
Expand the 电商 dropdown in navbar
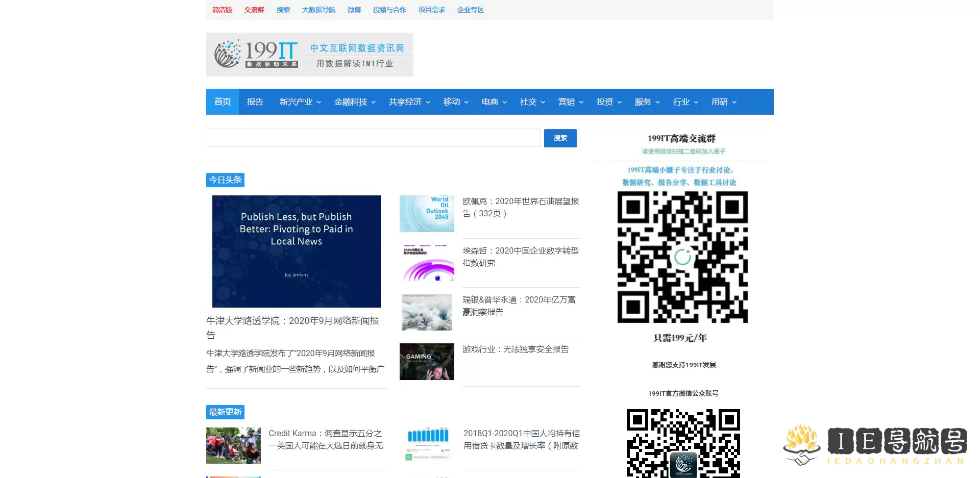tap(494, 102)
